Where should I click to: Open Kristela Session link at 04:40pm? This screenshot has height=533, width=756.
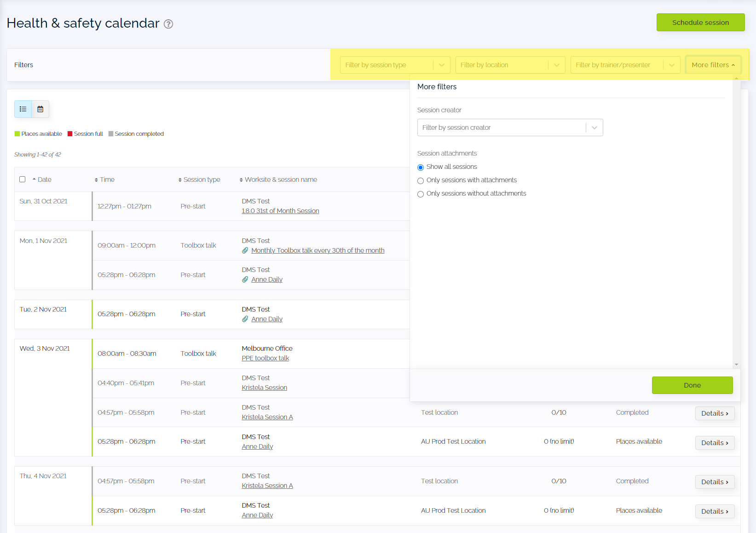click(x=265, y=388)
